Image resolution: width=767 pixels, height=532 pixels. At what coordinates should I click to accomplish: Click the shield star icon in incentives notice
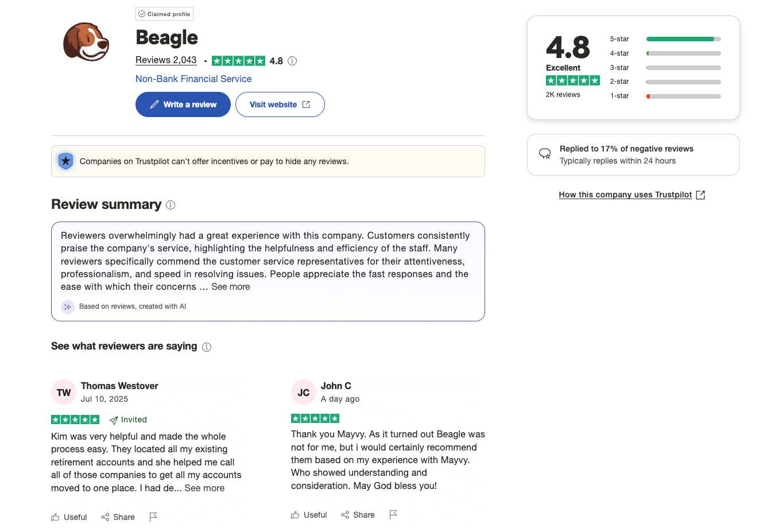coord(66,161)
